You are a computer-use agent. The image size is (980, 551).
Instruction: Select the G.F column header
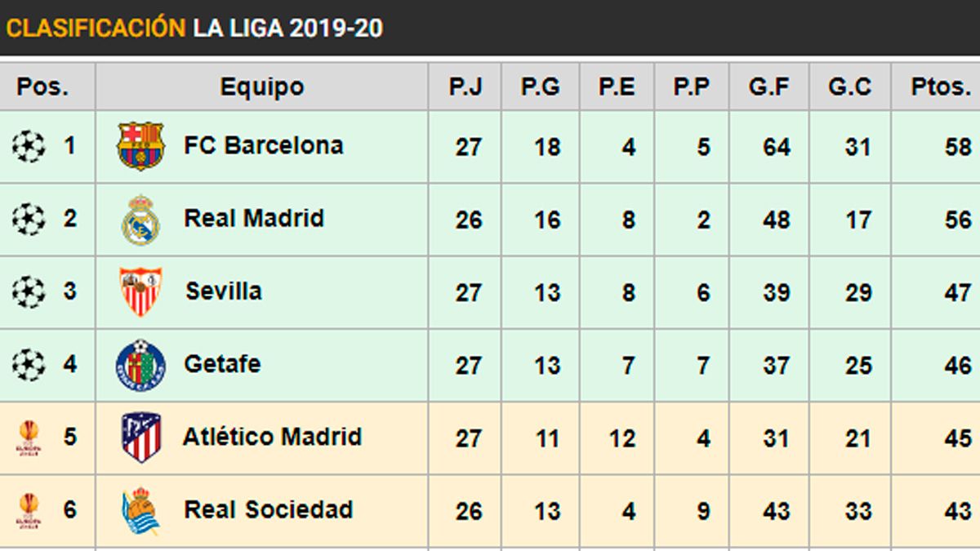point(769,87)
